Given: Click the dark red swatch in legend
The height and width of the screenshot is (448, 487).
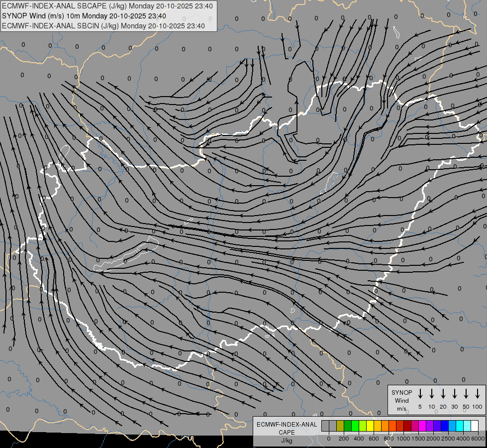Looking at the screenshot, I should [407, 426].
